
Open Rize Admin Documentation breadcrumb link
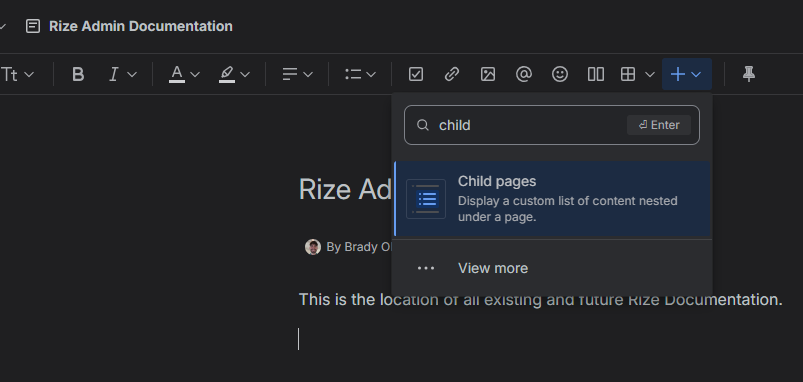140,26
